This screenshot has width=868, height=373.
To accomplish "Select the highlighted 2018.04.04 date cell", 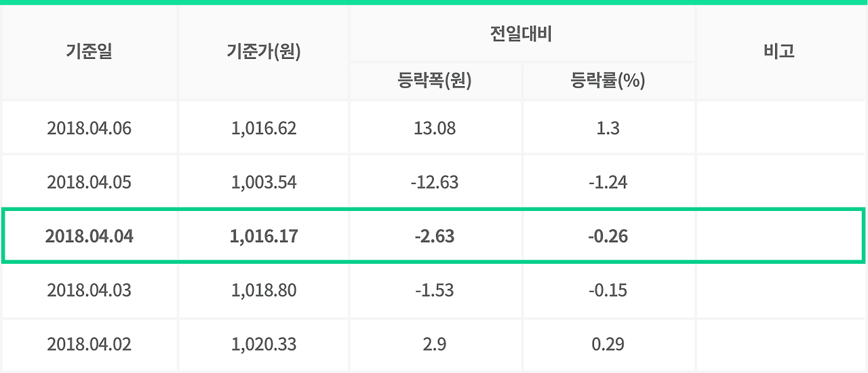I will coord(90,237).
